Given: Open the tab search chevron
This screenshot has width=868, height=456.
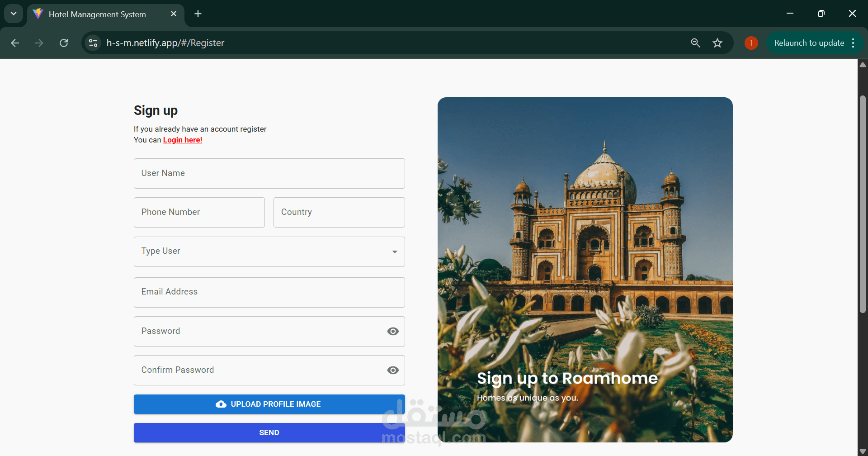Looking at the screenshot, I should click(x=14, y=14).
